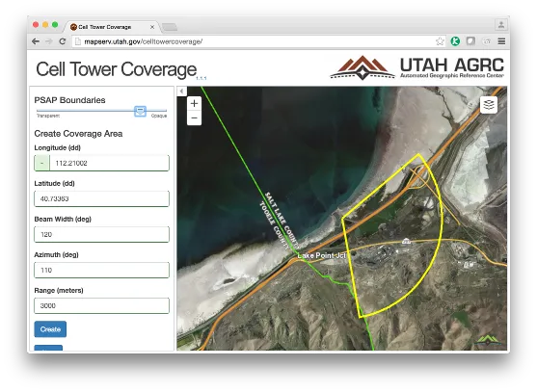Adjust the PSAP Boundaries opacity slider handle

click(140, 111)
